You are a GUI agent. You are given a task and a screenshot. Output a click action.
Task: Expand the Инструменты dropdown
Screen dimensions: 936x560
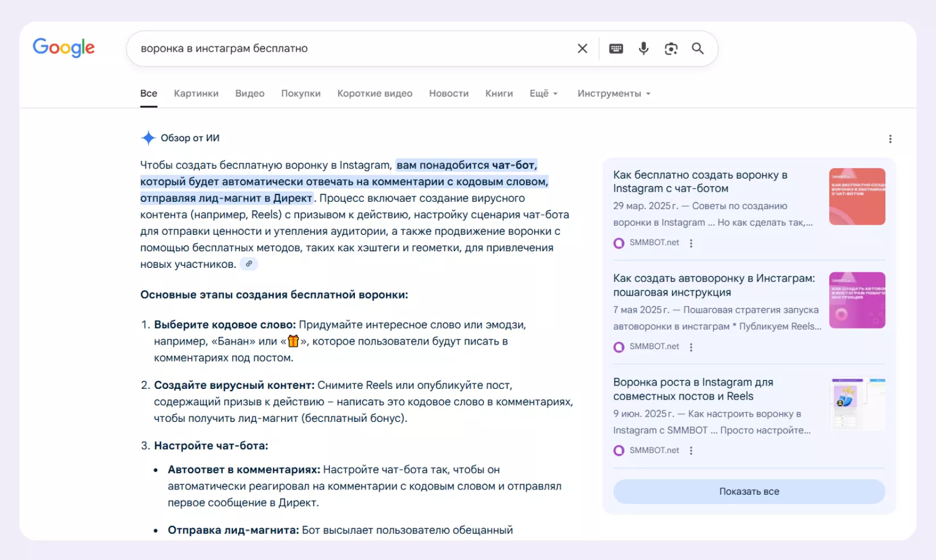coord(613,94)
